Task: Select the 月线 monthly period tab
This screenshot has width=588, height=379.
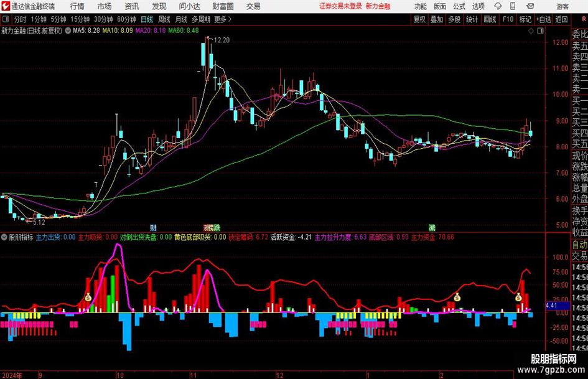Action: click(182, 19)
